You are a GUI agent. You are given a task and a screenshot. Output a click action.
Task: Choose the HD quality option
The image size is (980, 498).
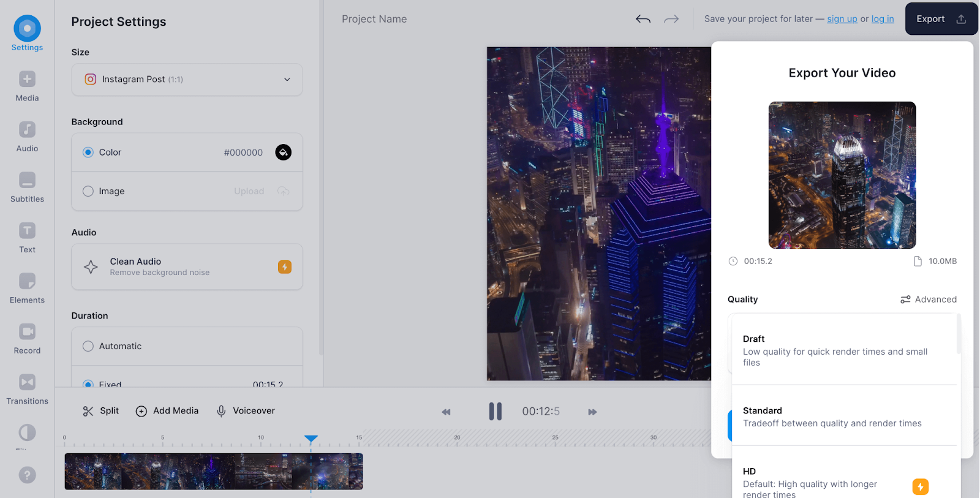coord(844,473)
